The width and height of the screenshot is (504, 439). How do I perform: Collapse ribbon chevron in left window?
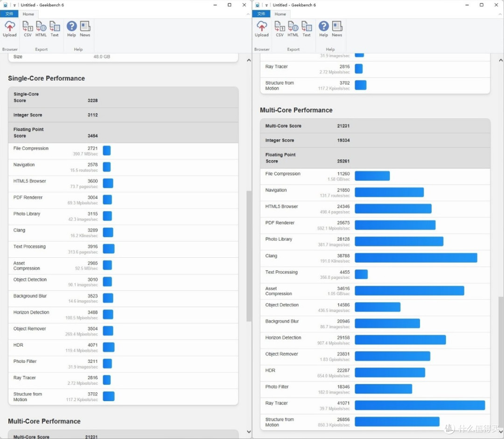point(248,14)
